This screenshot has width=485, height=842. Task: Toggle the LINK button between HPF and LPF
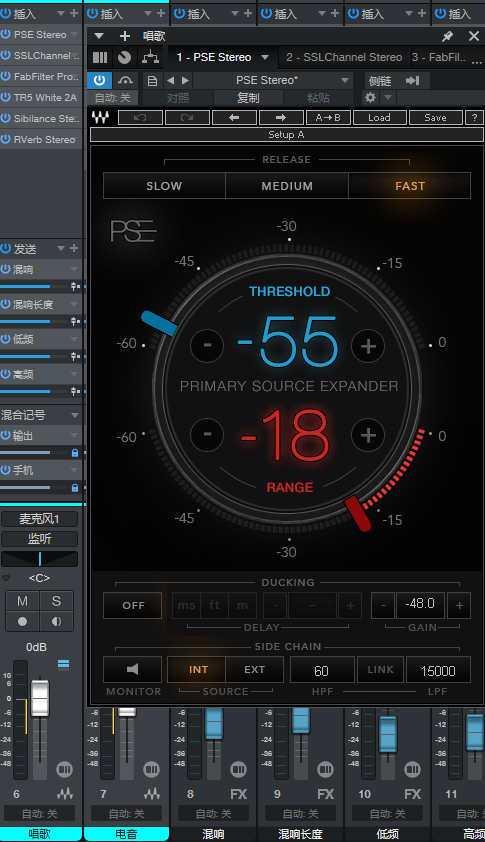point(380,670)
